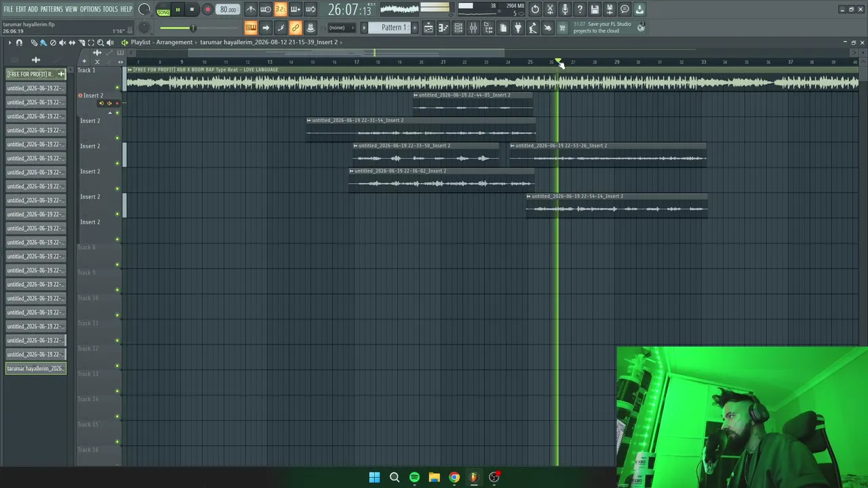Open the Playlist snap magnet menu
This screenshot has height=488, width=868.
19,43
